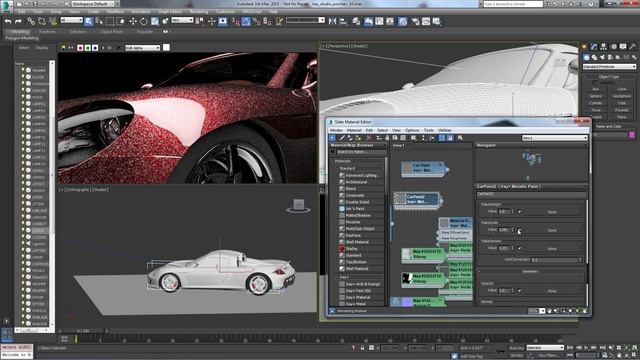Activate the Select and Link tool
Image resolution: width=640 pixels, height=360 pixels.
click(31, 21)
